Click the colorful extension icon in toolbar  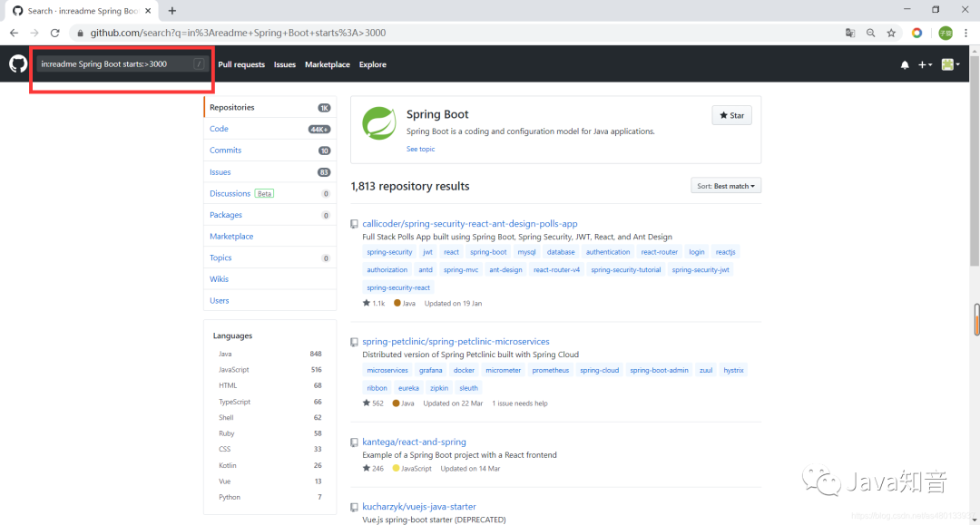(x=916, y=33)
